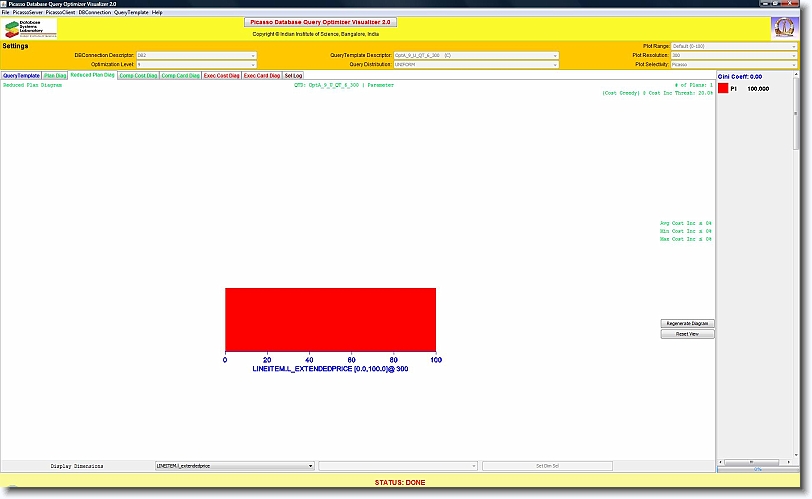812x499 pixels.
Task: Expand the Plot Resolution dropdown
Action: (x=734, y=55)
